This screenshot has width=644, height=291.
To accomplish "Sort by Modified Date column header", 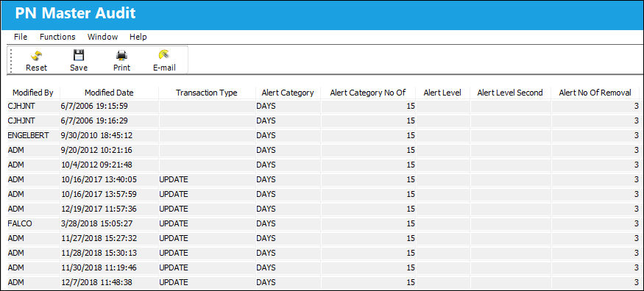I will 109,93.
